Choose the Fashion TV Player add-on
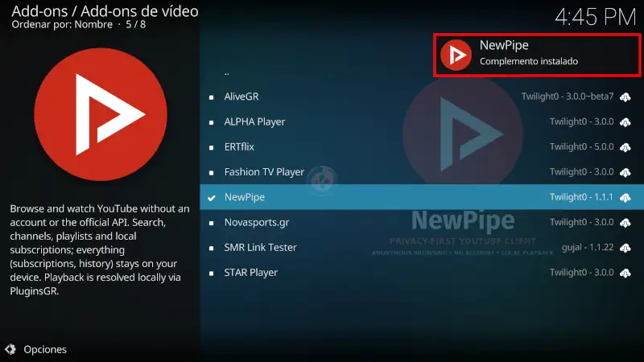This screenshot has height=362, width=644. tap(421, 172)
